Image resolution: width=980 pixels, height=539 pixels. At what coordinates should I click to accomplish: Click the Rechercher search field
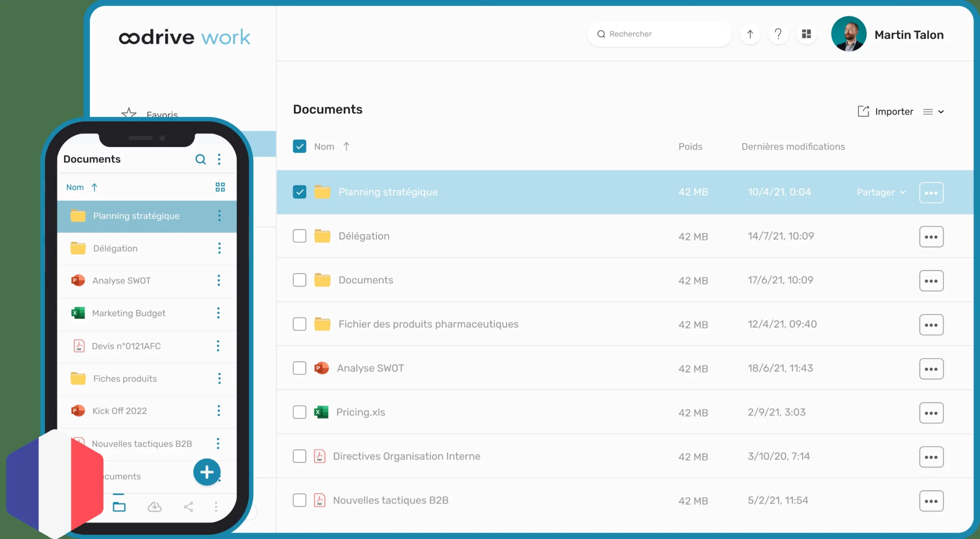pyautogui.click(x=659, y=34)
